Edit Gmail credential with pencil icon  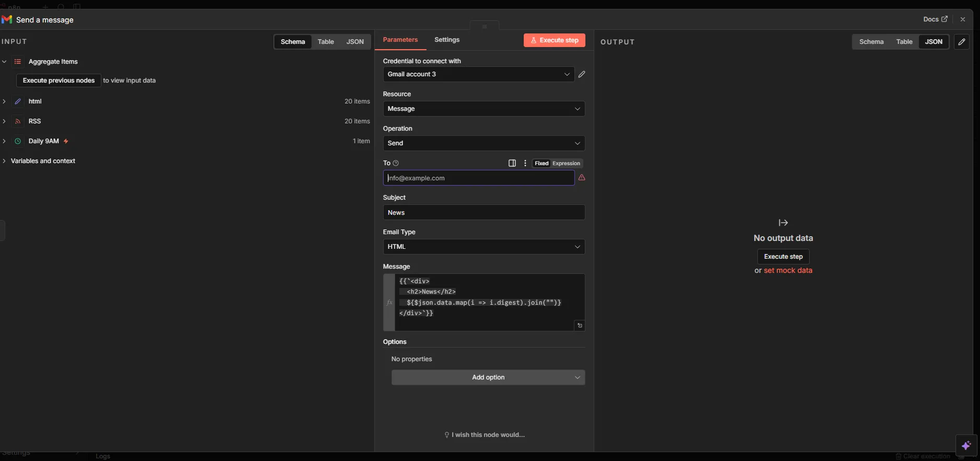point(582,74)
